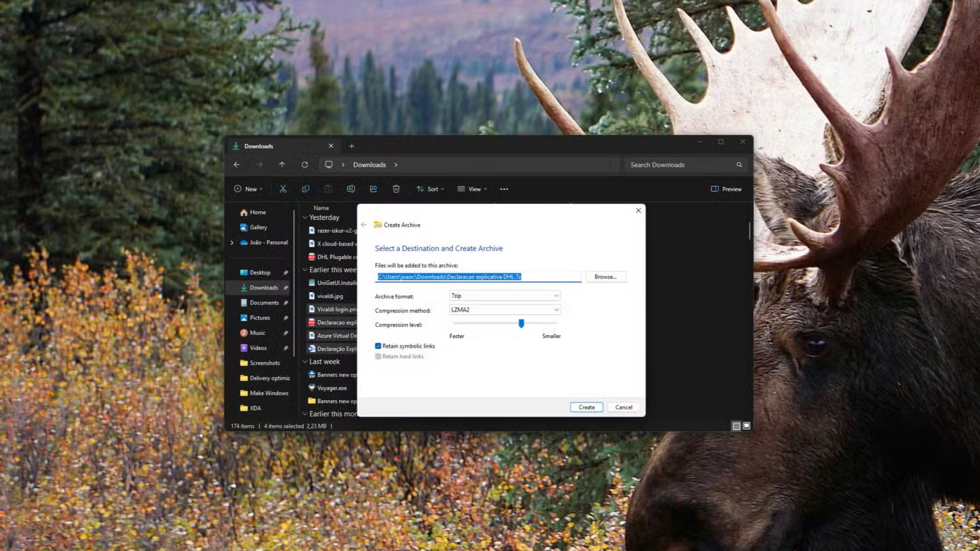Screen dimensions: 980x551
Task: Open the Compression method dropdown
Action: [504, 310]
